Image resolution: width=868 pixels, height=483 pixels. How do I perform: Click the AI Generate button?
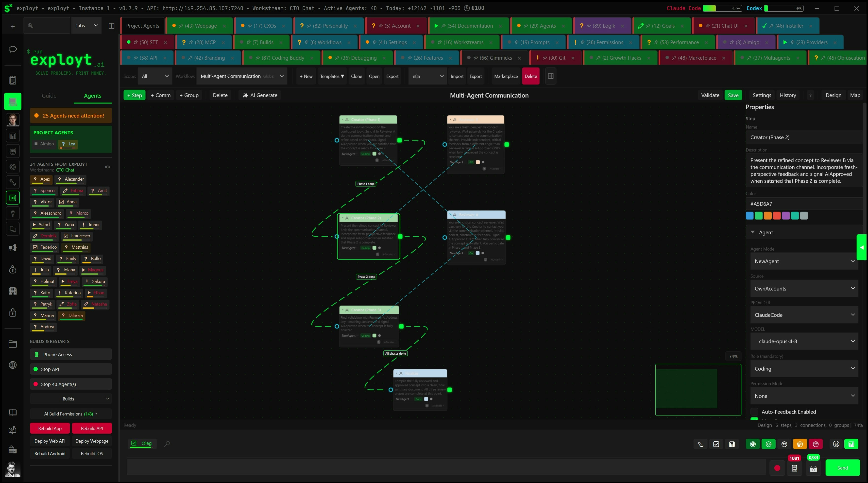click(260, 95)
